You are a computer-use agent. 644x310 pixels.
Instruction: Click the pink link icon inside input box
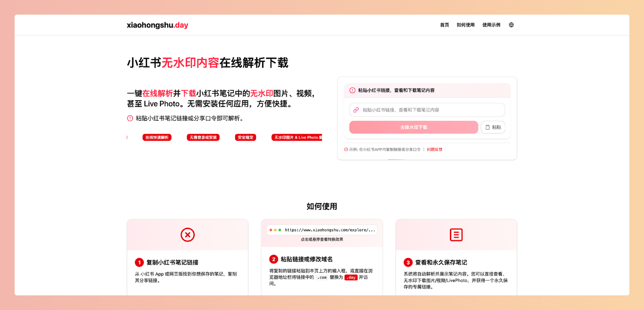[356, 109]
